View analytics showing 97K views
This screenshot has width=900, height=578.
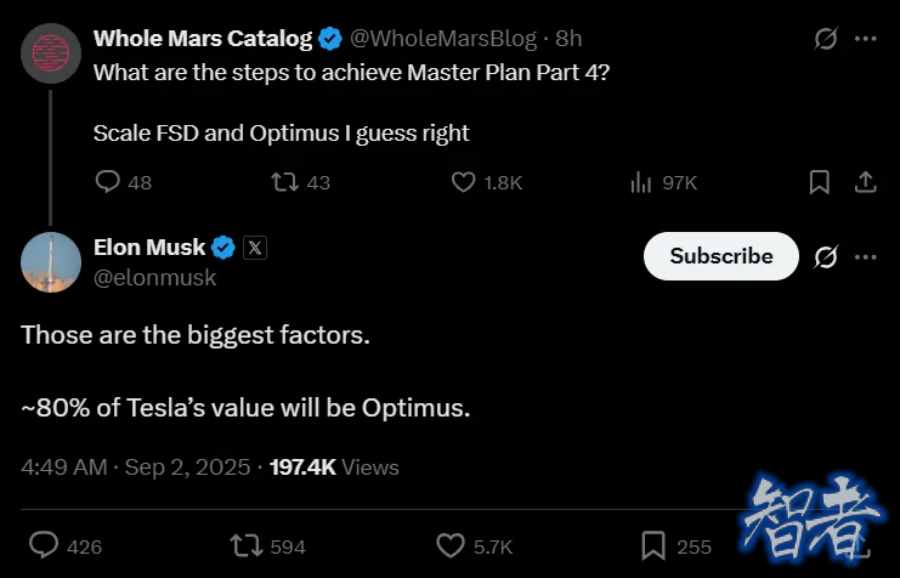(x=641, y=182)
